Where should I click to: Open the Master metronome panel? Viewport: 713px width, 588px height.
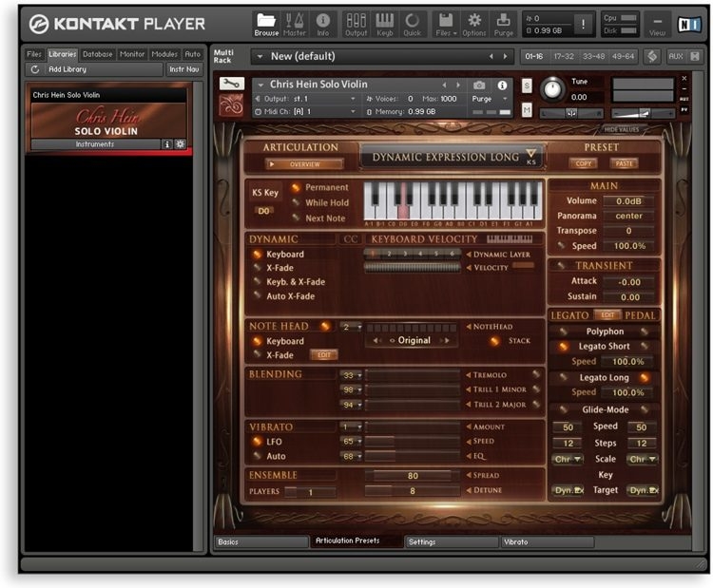coord(295,24)
